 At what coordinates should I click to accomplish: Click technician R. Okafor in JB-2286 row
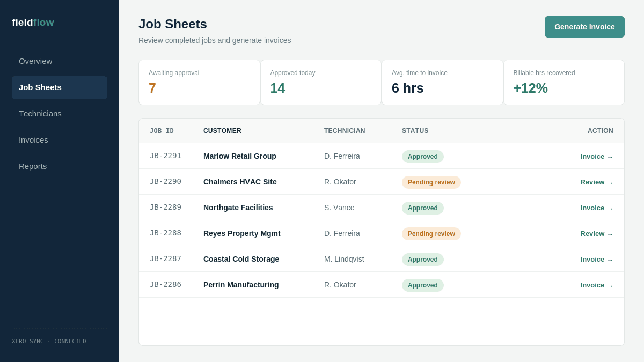coord(340,285)
